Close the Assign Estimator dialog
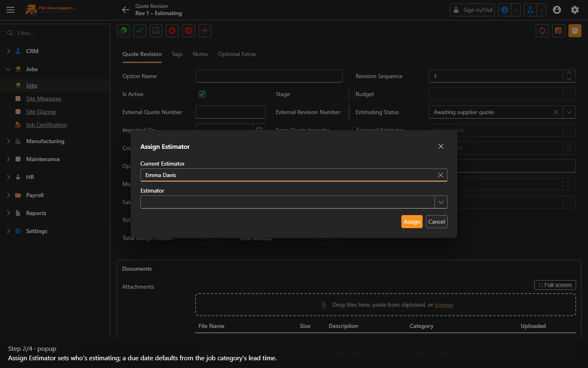The width and height of the screenshot is (588, 368). pyautogui.click(x=441, y=146)
